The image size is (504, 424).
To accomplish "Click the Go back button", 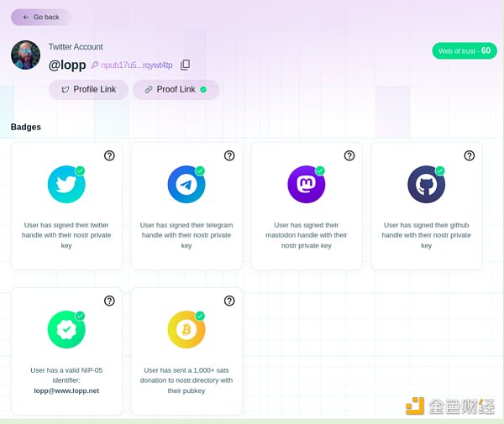I will (40, 17).
